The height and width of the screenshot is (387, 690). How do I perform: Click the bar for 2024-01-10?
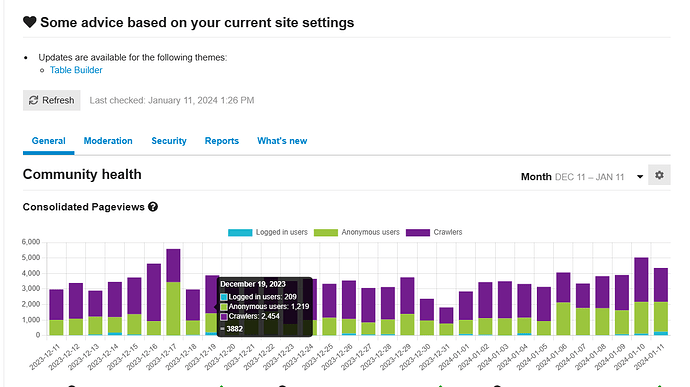pos(641,297)
